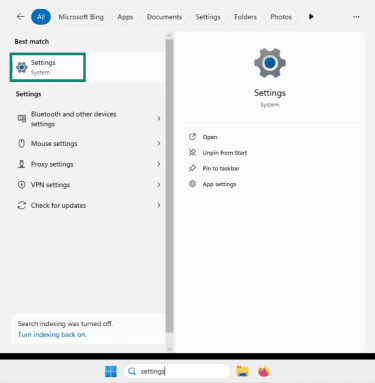
Task: Filter results by Documents
Action: [x=164, y=17]
